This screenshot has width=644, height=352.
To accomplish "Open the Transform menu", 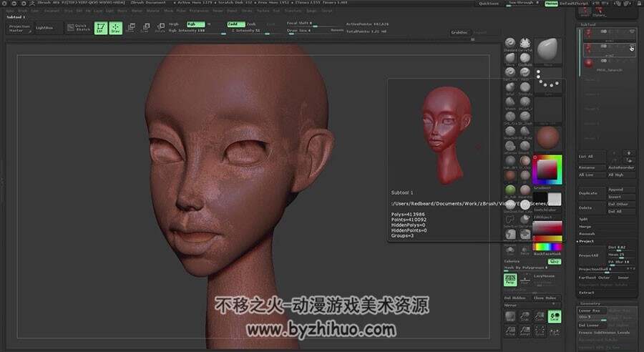I will (293, 11).
